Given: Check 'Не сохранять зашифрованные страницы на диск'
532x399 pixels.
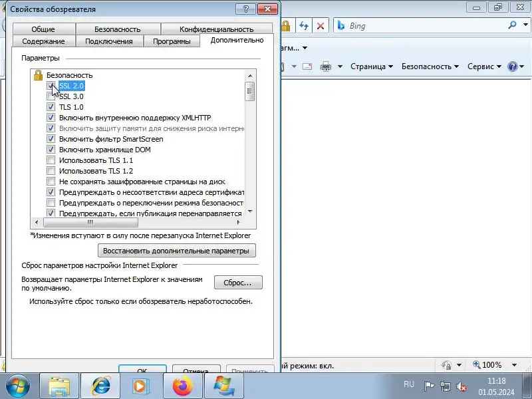Looking at the screenshot, I should pos(51,182).
